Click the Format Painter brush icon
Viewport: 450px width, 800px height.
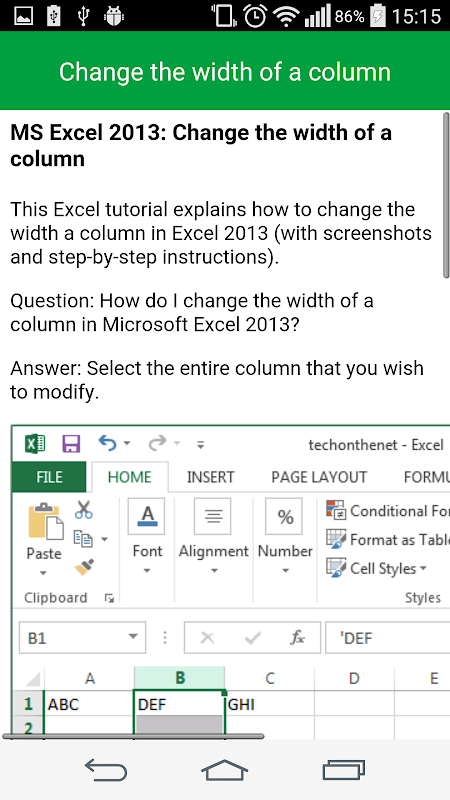(x=84, y=567)
